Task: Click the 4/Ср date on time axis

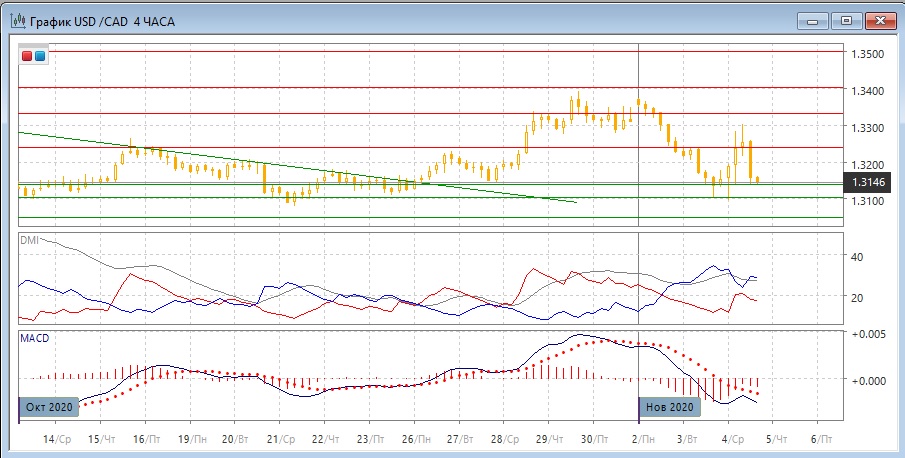Action: point(731,438)
